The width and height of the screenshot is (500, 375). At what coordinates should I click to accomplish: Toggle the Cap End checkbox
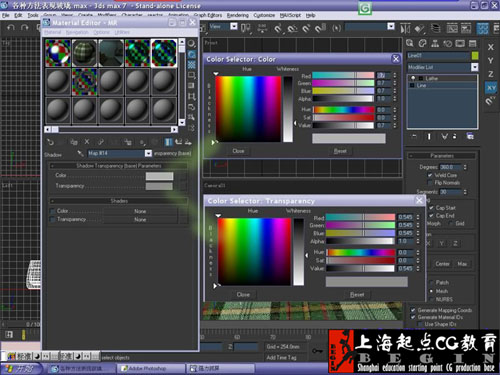[x=431, y=216]
